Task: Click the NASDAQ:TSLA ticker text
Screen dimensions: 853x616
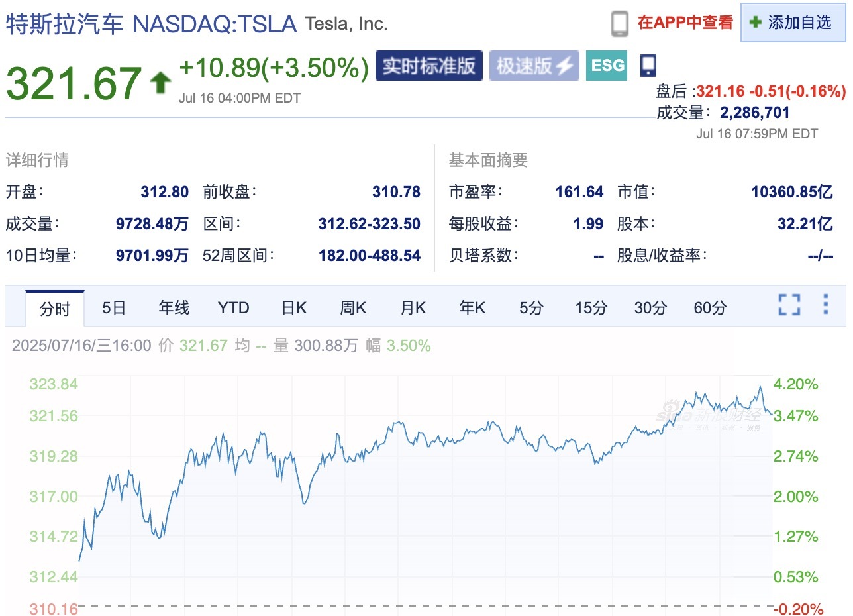Action: [215, 24]
